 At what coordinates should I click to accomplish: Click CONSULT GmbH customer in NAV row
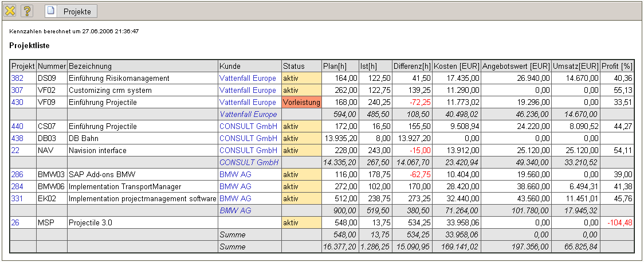click(x=248, y=150)
